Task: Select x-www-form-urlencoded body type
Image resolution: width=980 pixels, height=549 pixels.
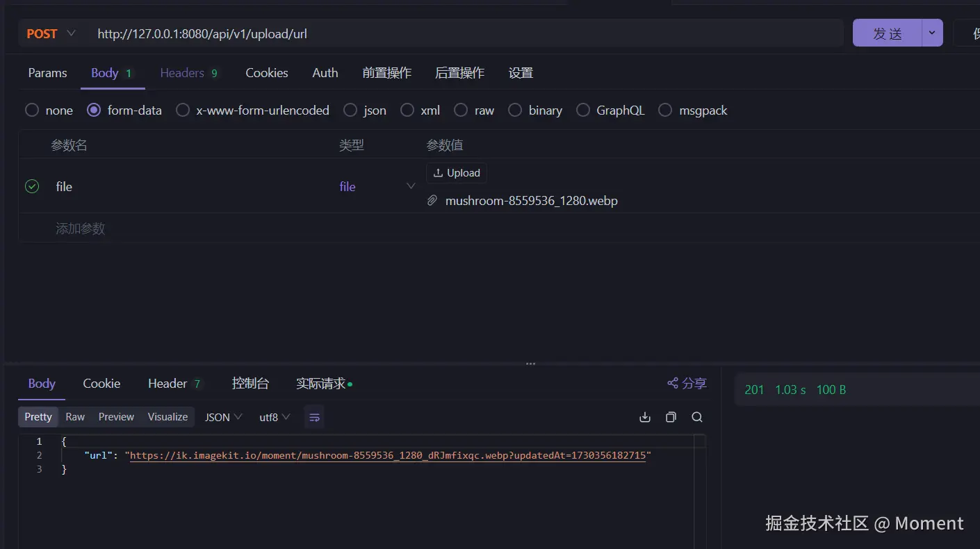Action: (183, 110)
